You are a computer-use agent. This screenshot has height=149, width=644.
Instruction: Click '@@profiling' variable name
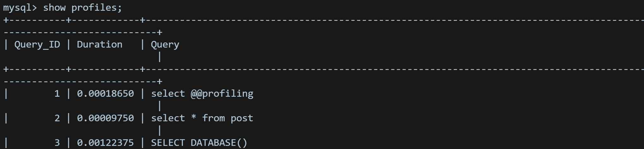[x=222, y=94]
